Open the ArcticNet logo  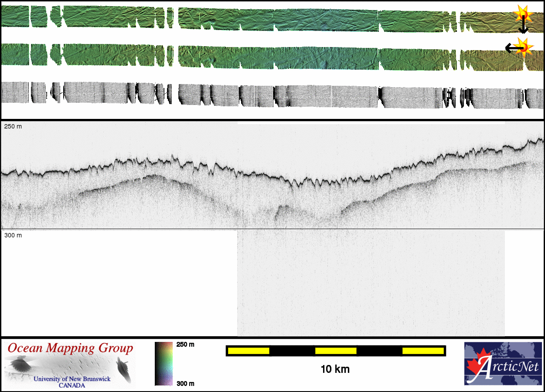503,364
